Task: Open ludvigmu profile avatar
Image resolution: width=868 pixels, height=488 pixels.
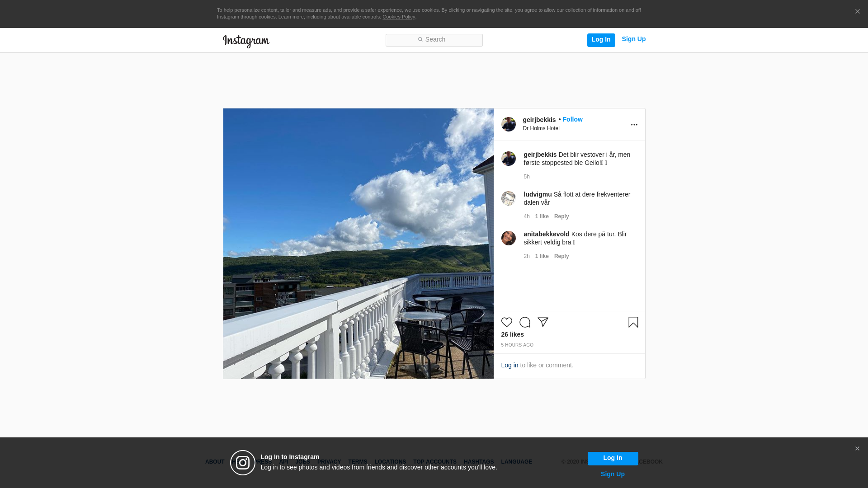Action: click(x=508, y=198)
